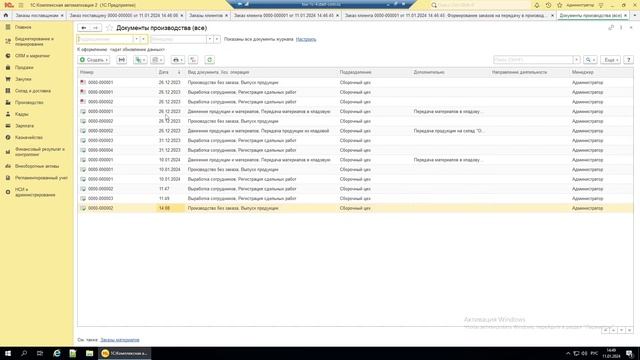Screen dimensions: 640x360
Task: Sort by the Подразделение column header
Action: [x=374, y=72]
